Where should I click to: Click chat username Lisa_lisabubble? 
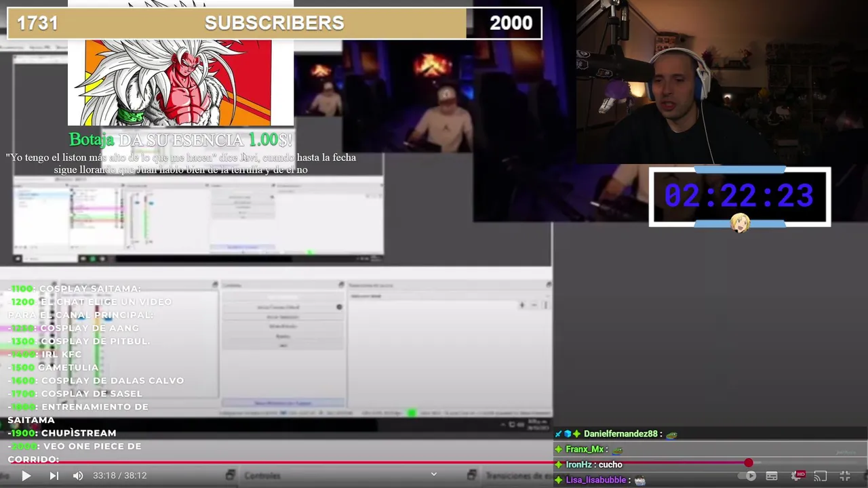pyautogui.click(x=596, y=480)
